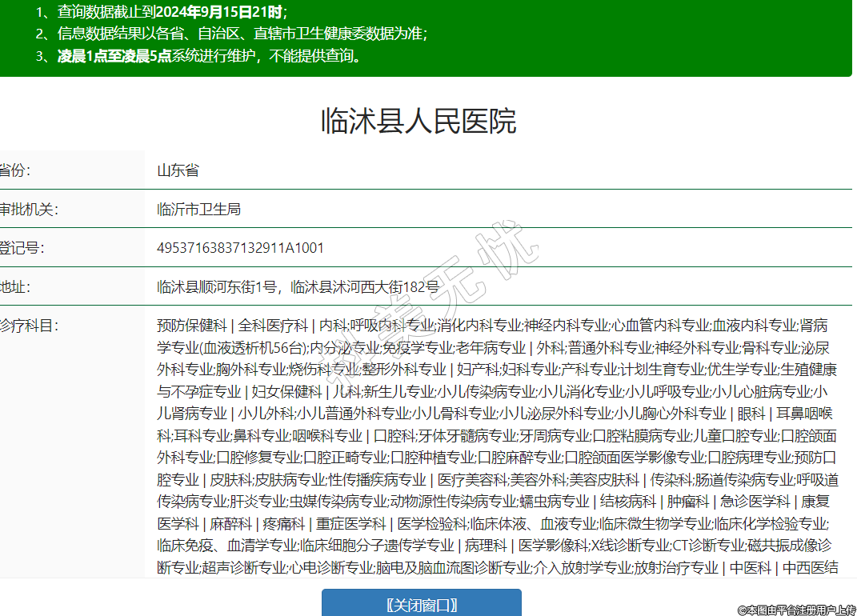Click 重症医学科 in the department list

(350, 524)
